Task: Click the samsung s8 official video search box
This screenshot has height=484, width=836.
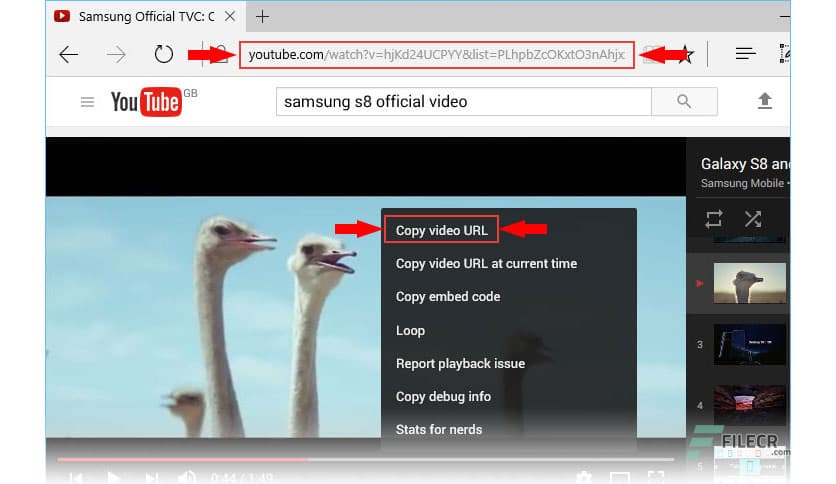Action: pos(463,101)
